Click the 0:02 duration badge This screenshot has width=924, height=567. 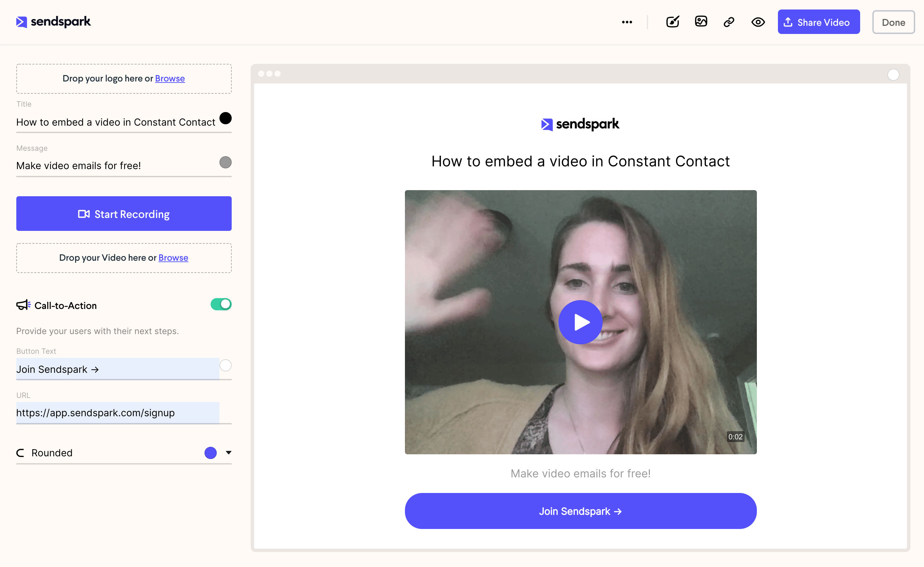point(735,437)
